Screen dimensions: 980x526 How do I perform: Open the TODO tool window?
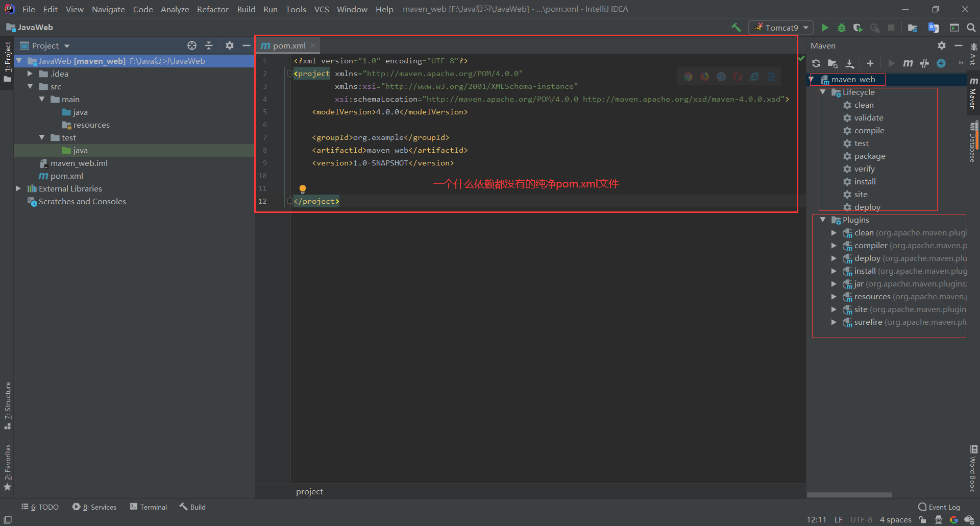point(40,507)
